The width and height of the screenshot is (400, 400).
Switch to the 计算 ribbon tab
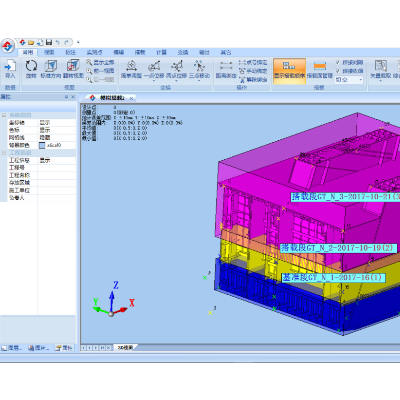[161, 52]
